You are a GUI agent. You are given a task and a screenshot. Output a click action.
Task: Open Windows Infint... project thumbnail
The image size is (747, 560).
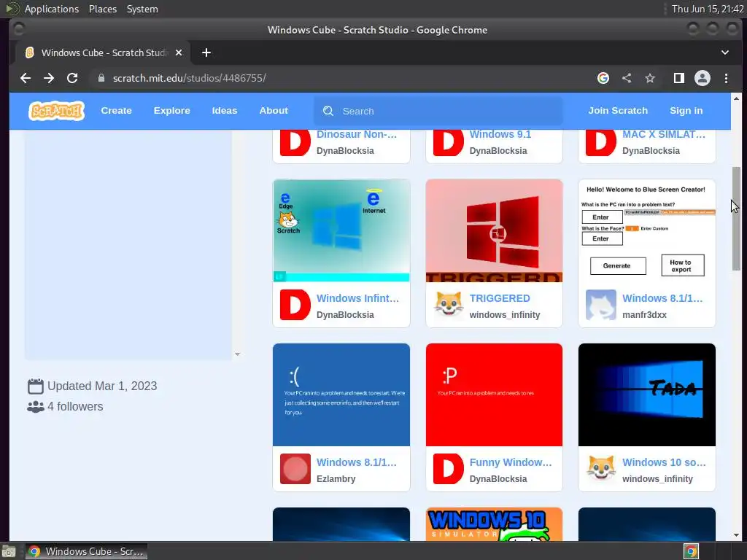coord(341,230)
